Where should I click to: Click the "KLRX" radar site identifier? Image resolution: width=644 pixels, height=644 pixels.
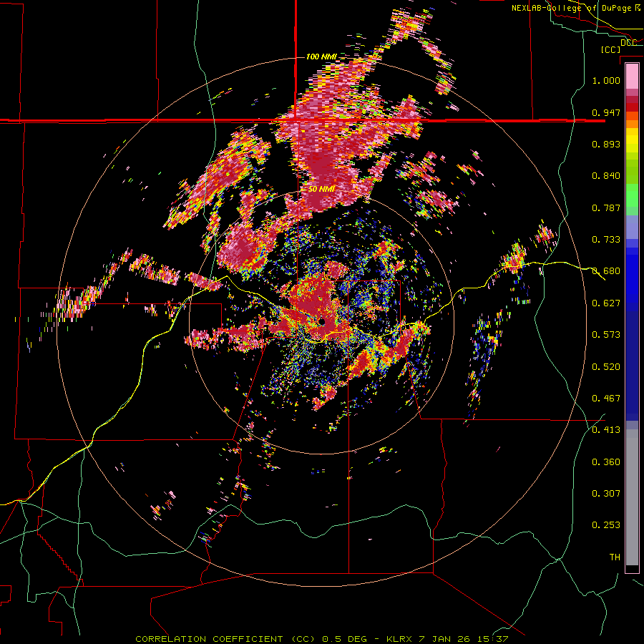pyautogui.click(x=399, y=639)
